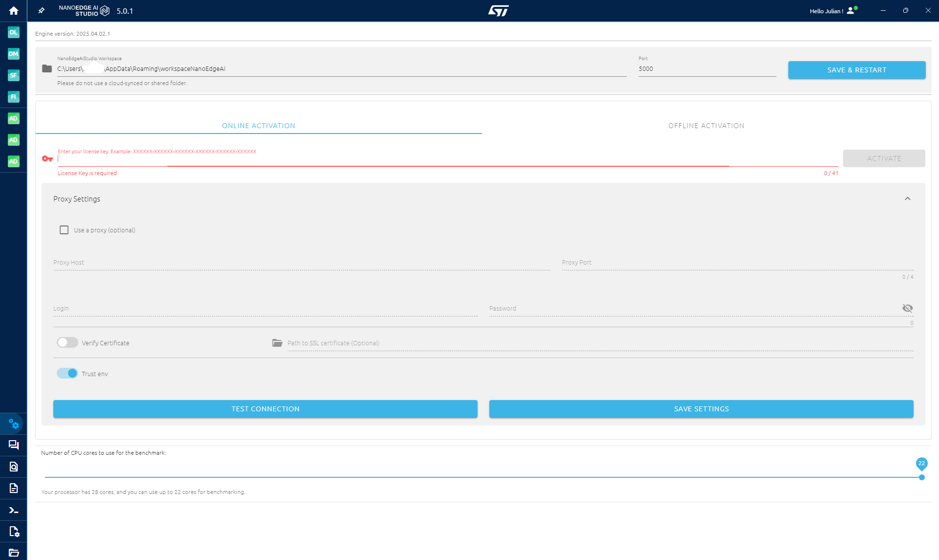Viewport: 939px width, 560px height.
Task: Open the DL project icon in the sidebar
Action: [13, 32]
